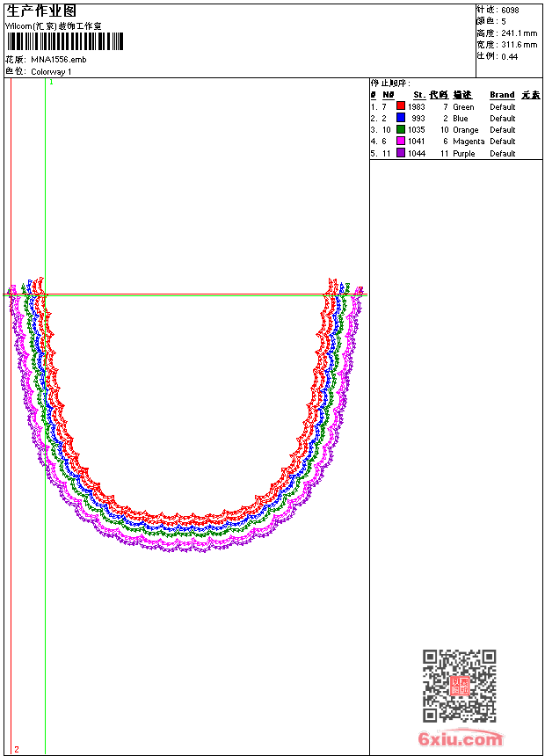Click the 生产作业图 title

tap(41, 11)
